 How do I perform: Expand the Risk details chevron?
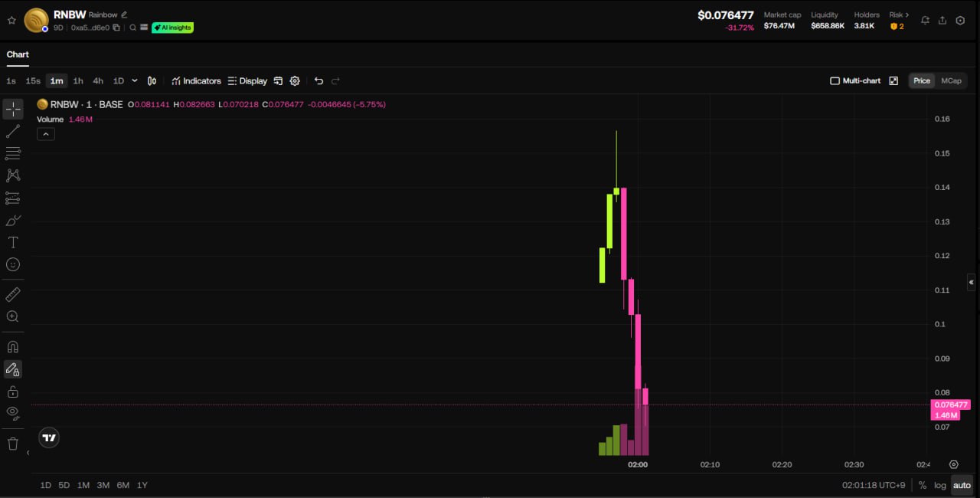[x=907, y=15]
